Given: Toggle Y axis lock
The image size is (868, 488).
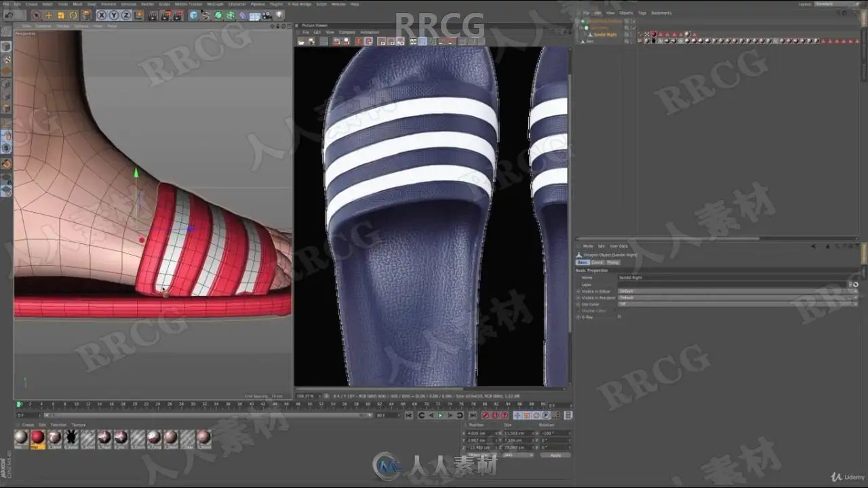Looking at the screenshot, I should [x=114, y=15].
